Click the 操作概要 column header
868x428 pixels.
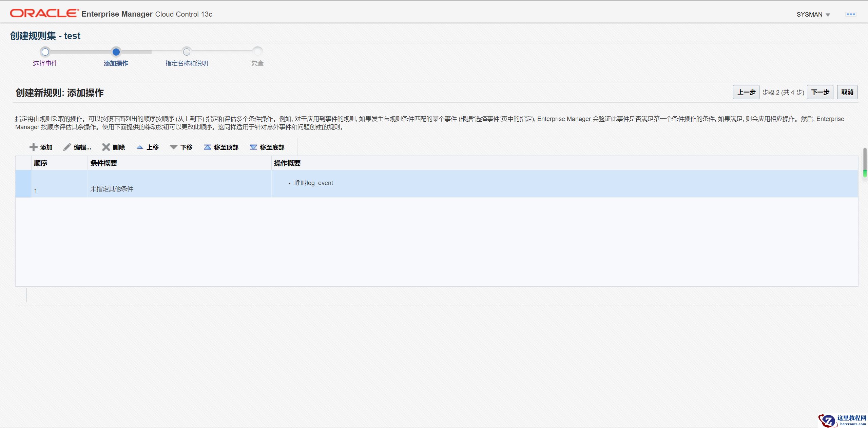287,163
